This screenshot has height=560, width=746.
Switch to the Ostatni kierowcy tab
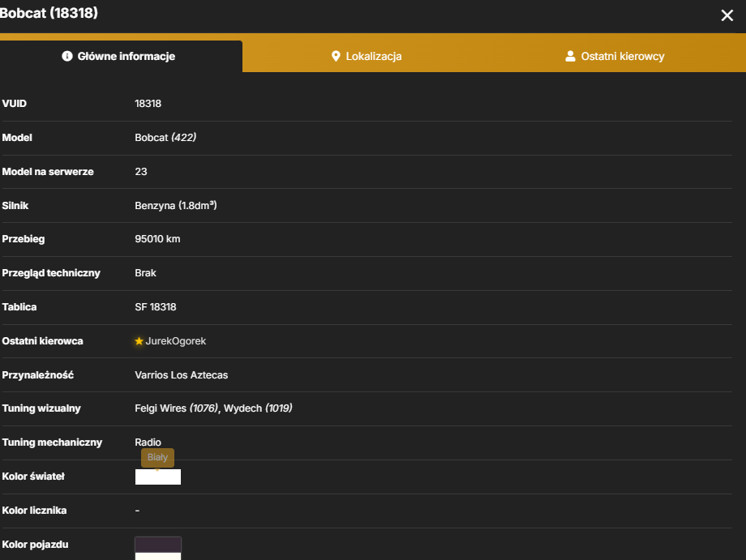(x=615, y=56)
